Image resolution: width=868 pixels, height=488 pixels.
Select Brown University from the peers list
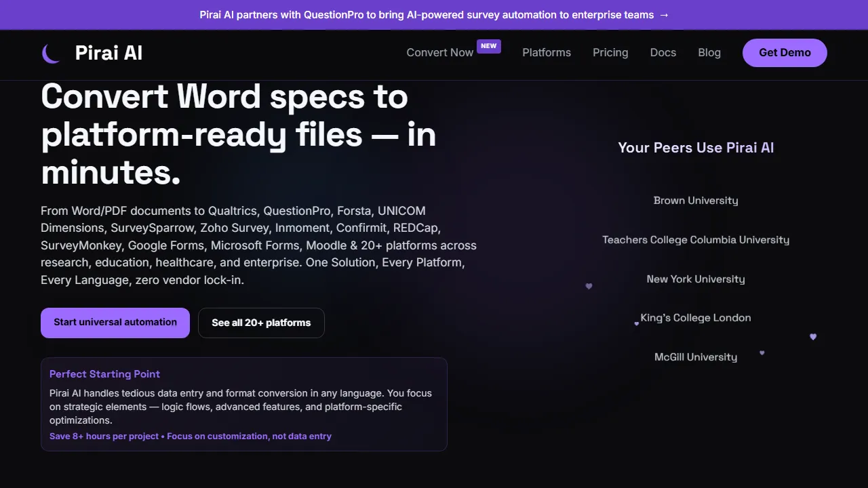point(696,200)
